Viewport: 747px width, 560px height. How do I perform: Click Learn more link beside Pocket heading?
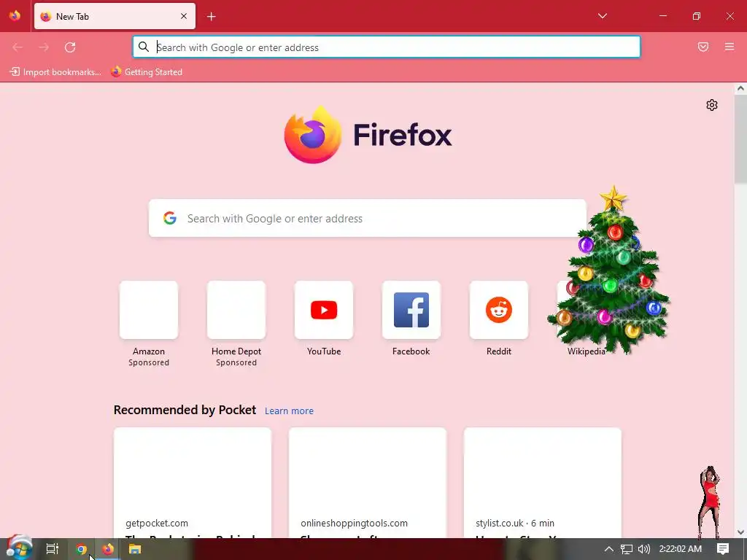[x=289, y=411]
